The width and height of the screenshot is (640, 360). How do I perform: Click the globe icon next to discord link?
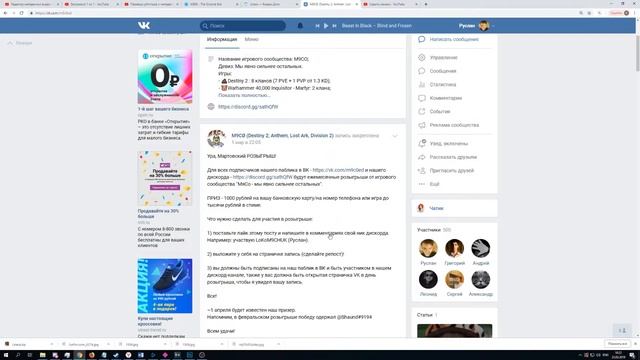pyautogui.click(x=211, y=107)
